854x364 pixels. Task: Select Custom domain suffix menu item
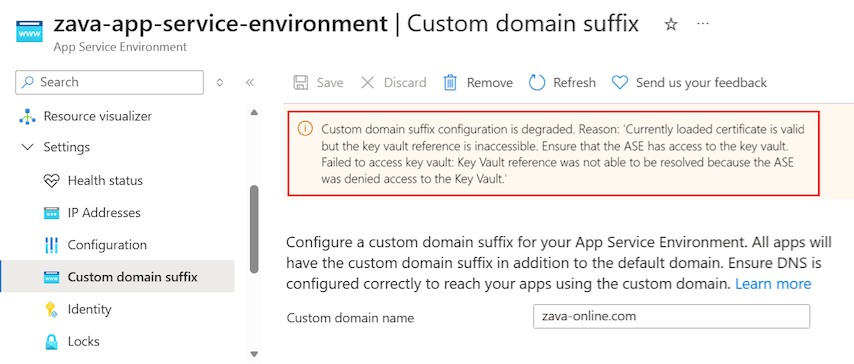click(x=118, y=277)
